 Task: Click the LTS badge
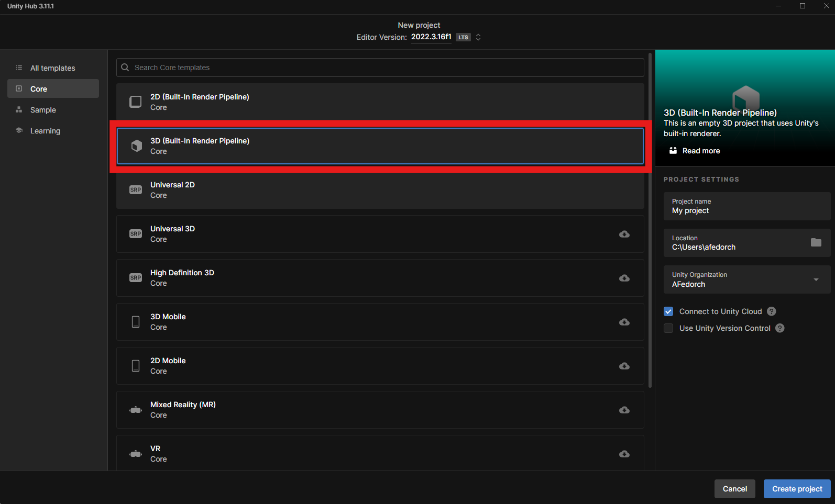click(463, 37)
